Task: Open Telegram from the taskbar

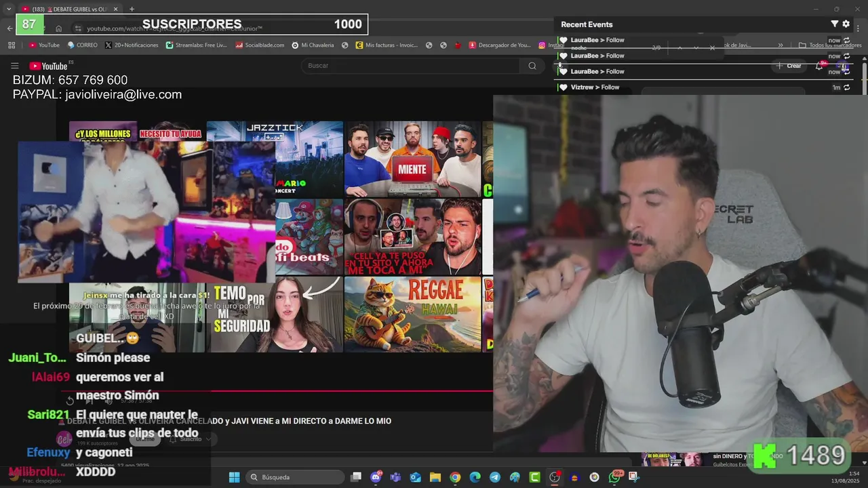Action: pyautogui.click(x=495, y=477)
